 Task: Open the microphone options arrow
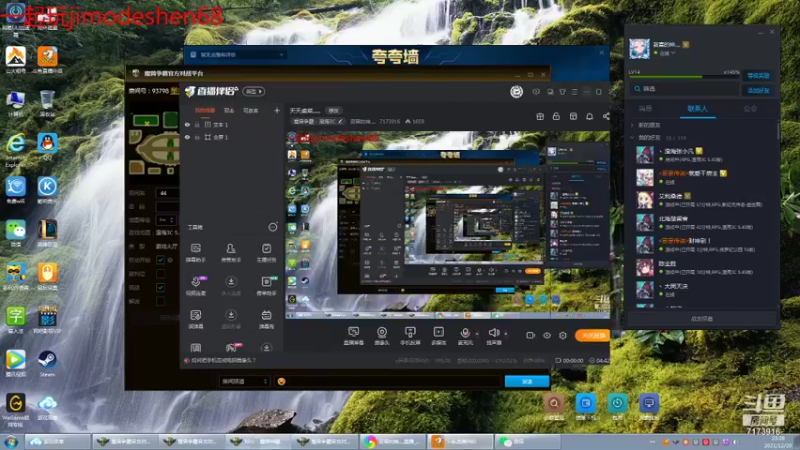click(x=477, y=333)
